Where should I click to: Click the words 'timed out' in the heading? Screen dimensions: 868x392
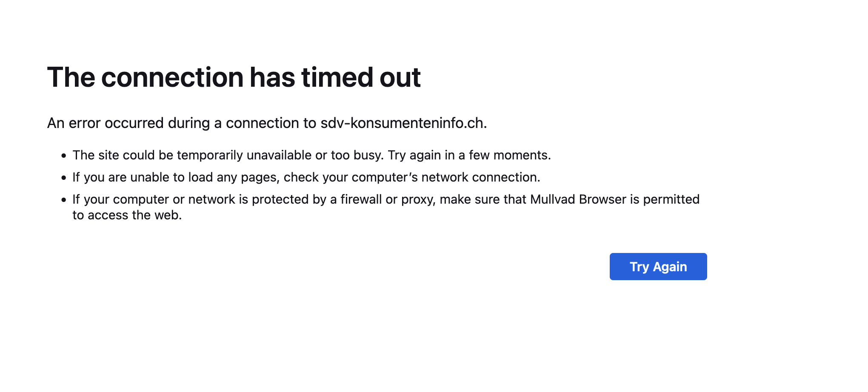(x=361, y=77)
